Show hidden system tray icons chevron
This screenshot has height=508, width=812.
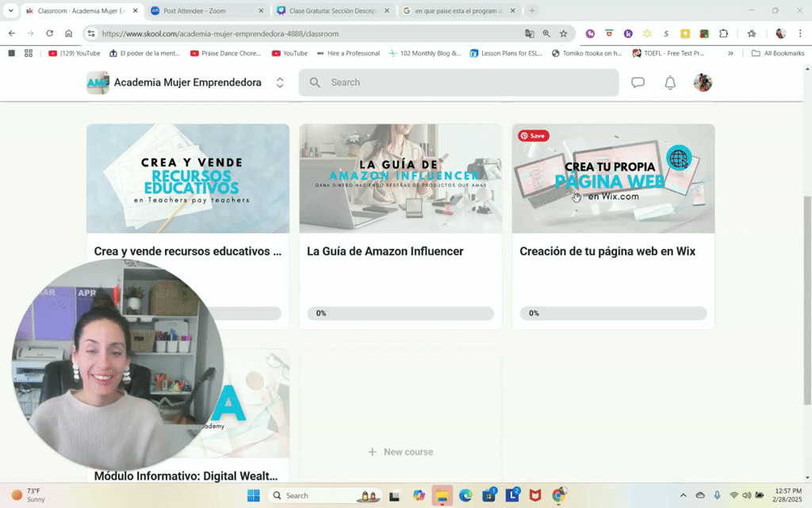pos(683,495)
